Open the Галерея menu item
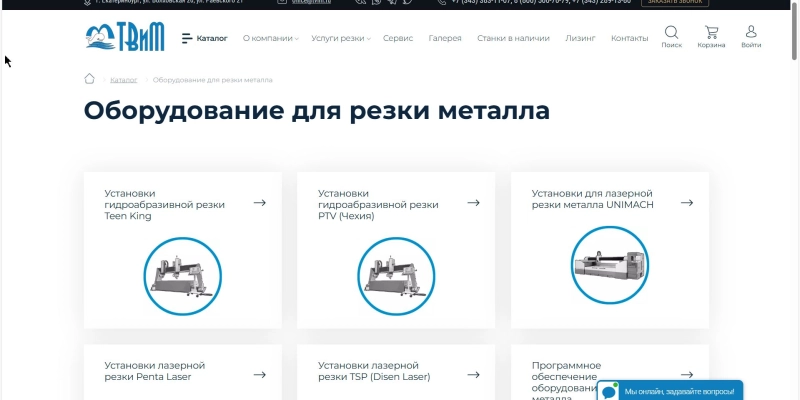Viewport: 800px width, 400px height. tap(445, 38)
